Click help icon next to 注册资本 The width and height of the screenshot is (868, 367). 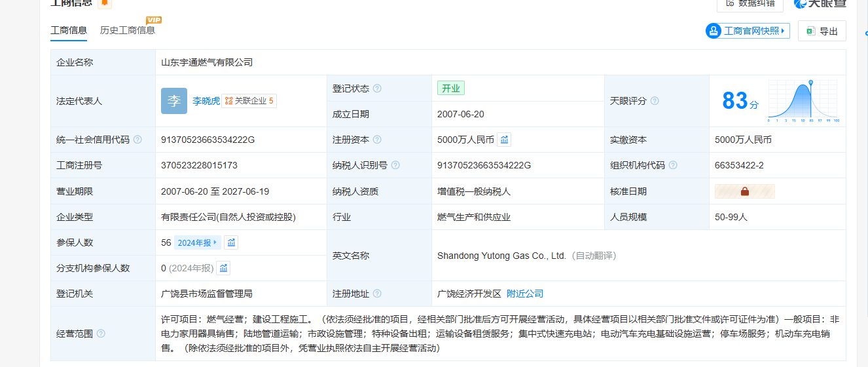point(377,140)
